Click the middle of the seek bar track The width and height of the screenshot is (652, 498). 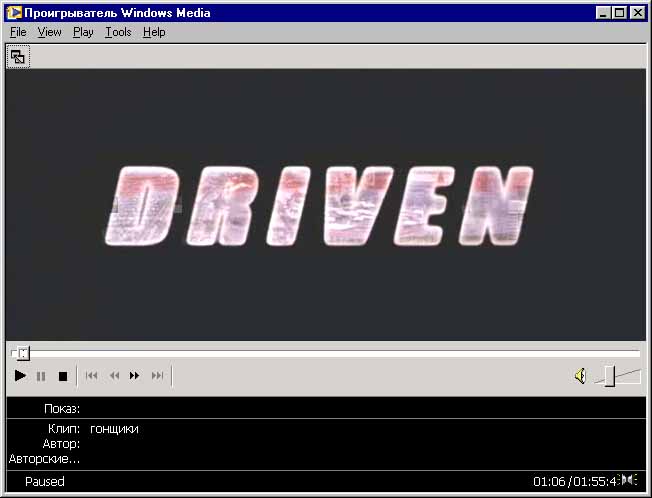click(326, 354)
